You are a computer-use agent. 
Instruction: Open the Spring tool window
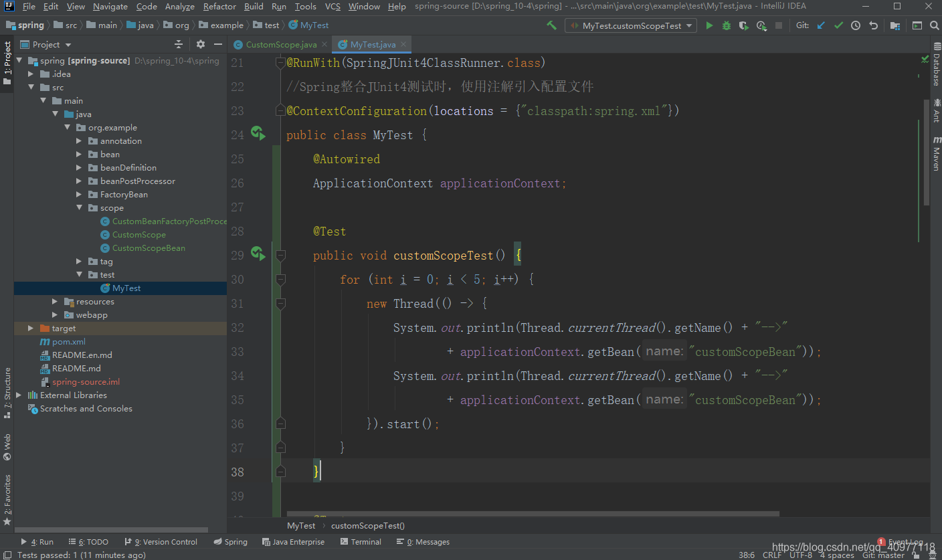pos(230,542)
